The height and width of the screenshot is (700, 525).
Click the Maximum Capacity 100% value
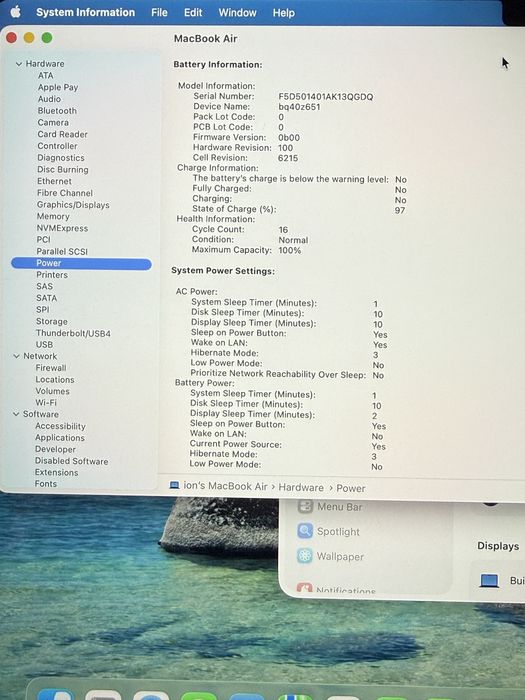coord(290,250)
